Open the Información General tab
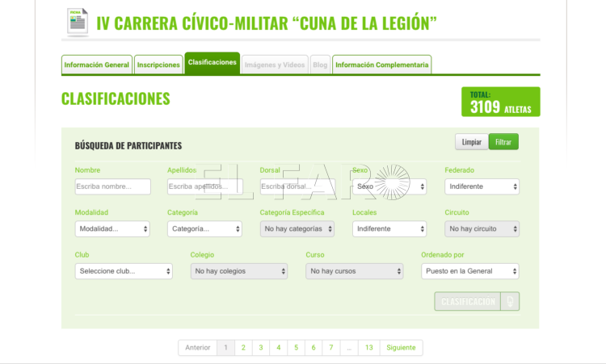The width and height of the screenshot is (606, 364). pos(97,65)
